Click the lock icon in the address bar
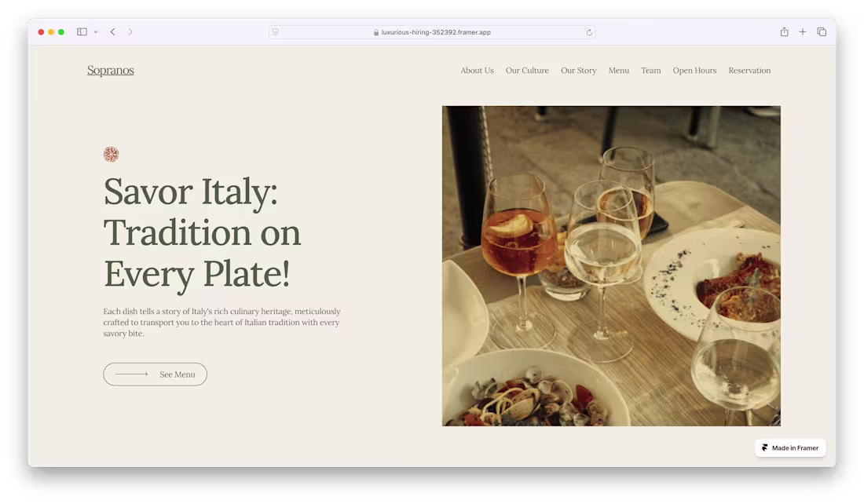Viewport: 864px width, 504px height. point(375,32)
